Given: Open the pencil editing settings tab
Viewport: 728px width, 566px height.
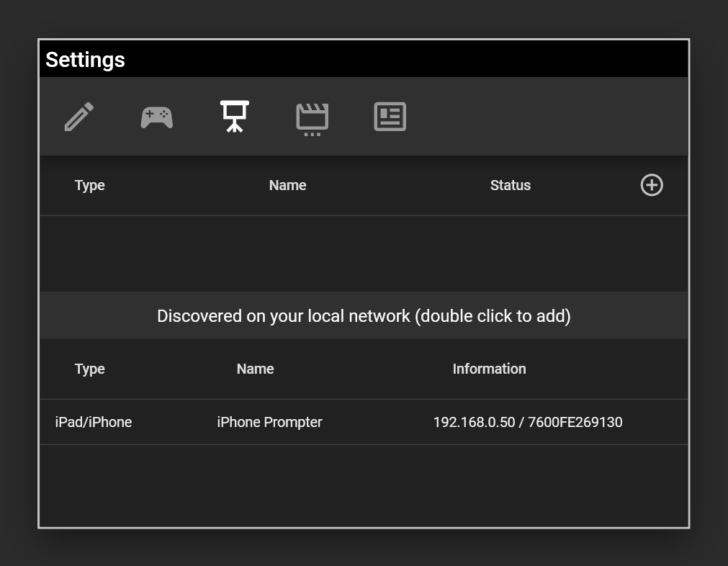Looking at the screenshot, I should tap(79, 117).
